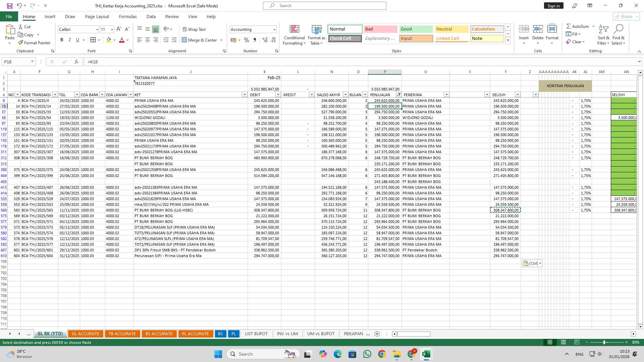Viewport: 644px width, 362px height.
Task: Click the Sign in button
Action: pyautogui.click(x=553, y=6)
